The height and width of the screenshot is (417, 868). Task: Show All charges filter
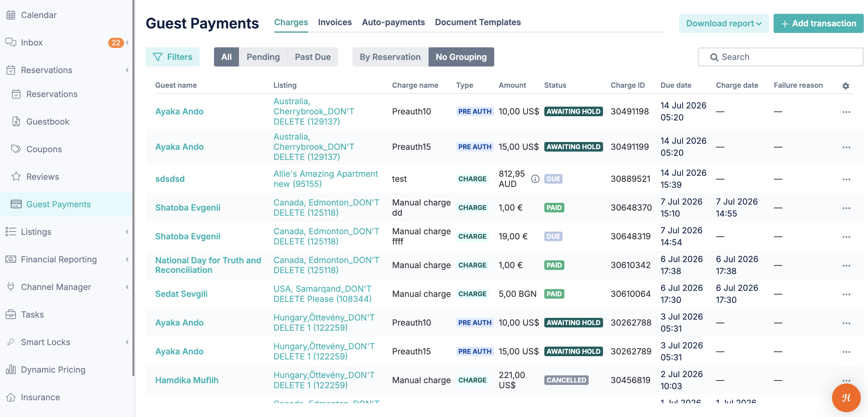226,57
